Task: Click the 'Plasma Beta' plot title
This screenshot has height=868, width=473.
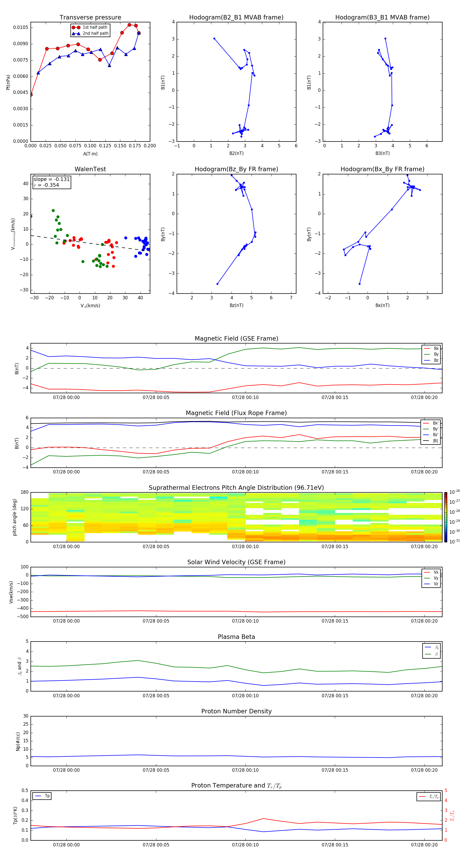Action: (x=236, y=637)
